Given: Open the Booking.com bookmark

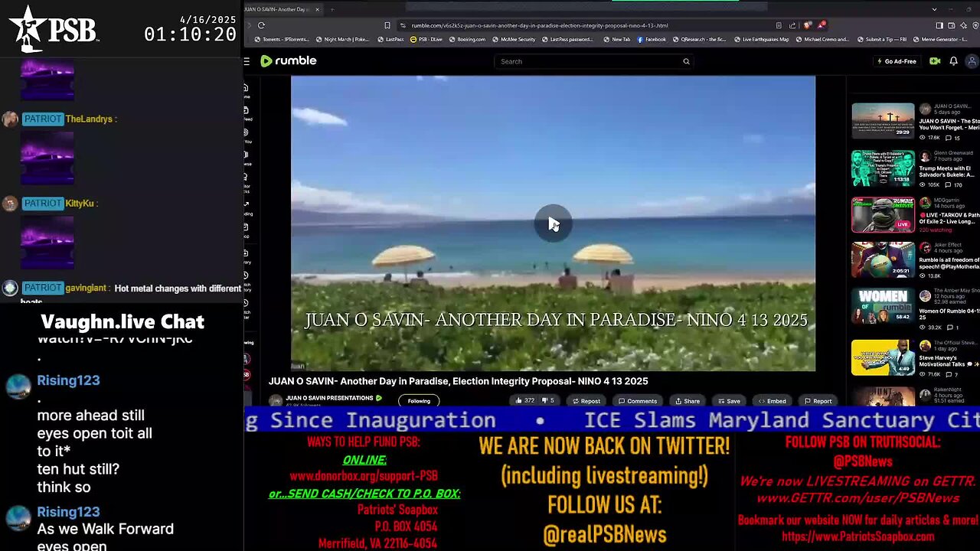Looking at the screenshot, I should pos(467,39).
